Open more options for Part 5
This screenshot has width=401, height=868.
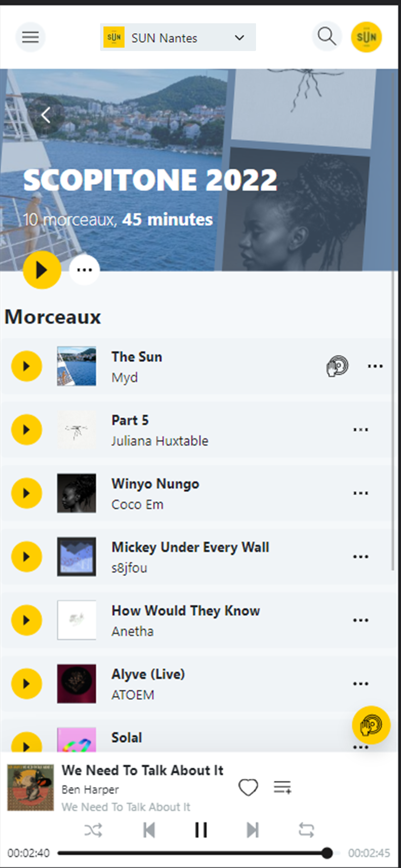361,429
